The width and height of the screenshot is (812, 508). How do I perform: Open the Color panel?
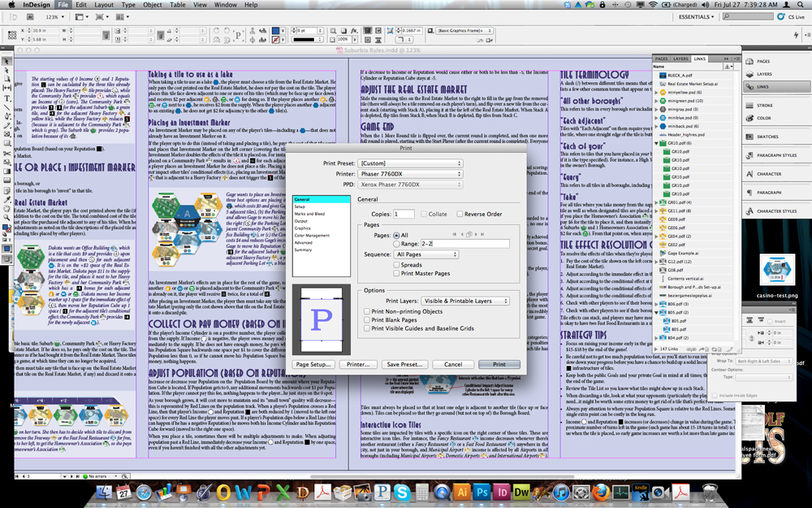(775, 118)
